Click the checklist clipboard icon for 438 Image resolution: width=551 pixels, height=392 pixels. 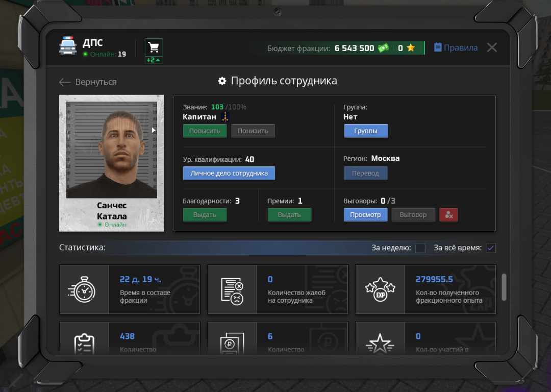[84, 344]
